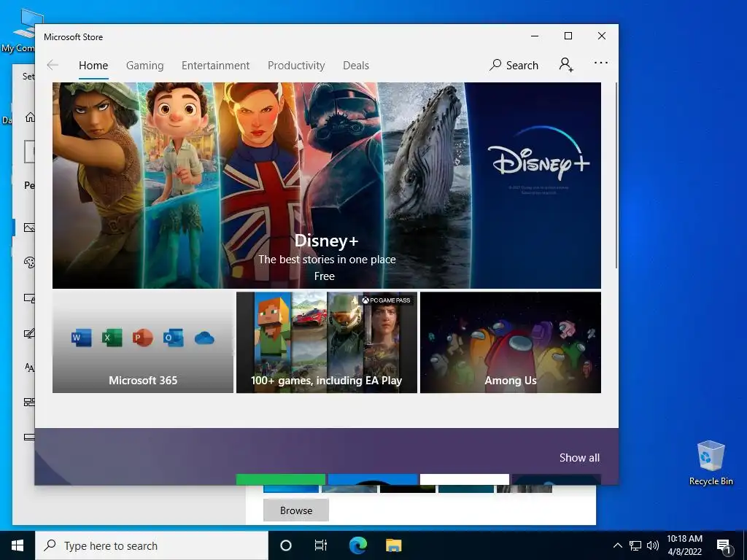Select Themes icon in Settings sidebar
This screenshot has height=560, width=747.
29,333
